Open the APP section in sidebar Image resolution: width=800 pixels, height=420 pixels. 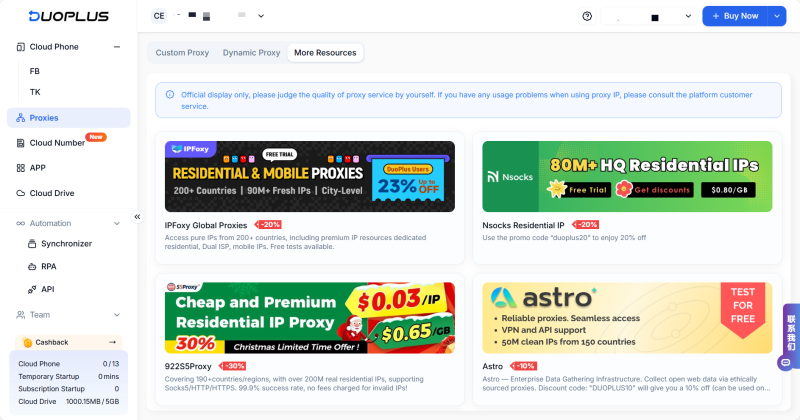coord(38,168)
